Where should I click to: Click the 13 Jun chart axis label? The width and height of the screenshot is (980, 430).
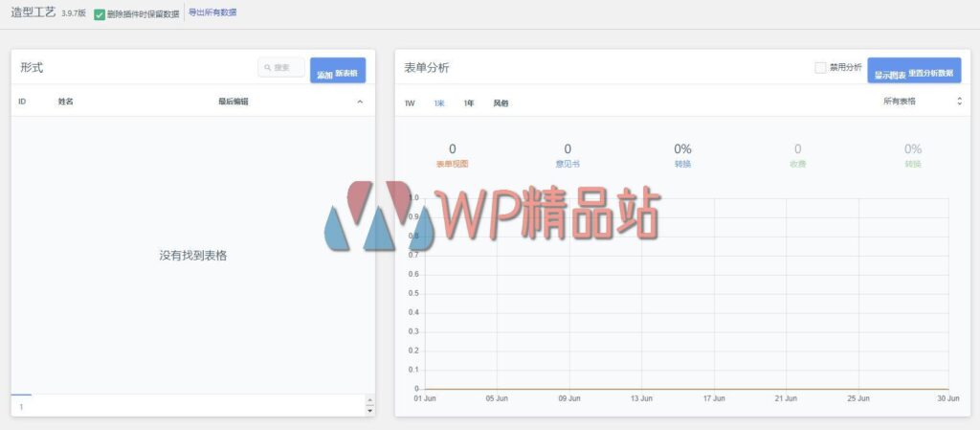click(642, 398)
